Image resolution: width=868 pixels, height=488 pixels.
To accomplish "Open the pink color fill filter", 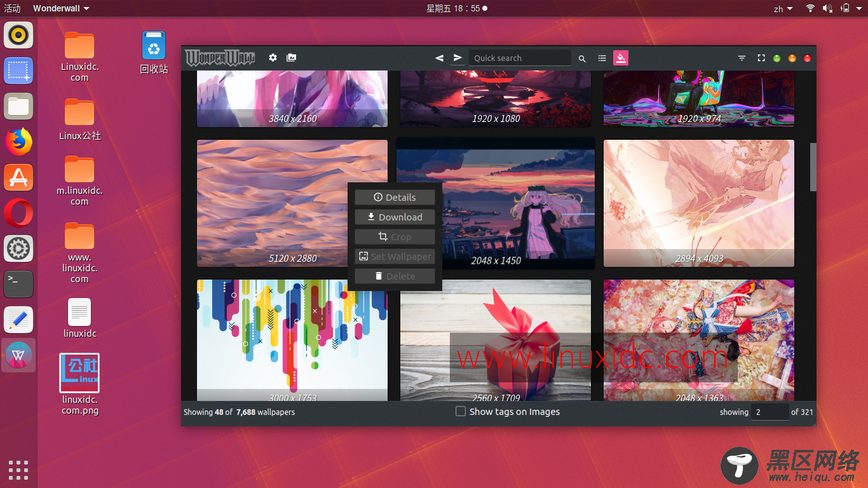I will 621,58.
